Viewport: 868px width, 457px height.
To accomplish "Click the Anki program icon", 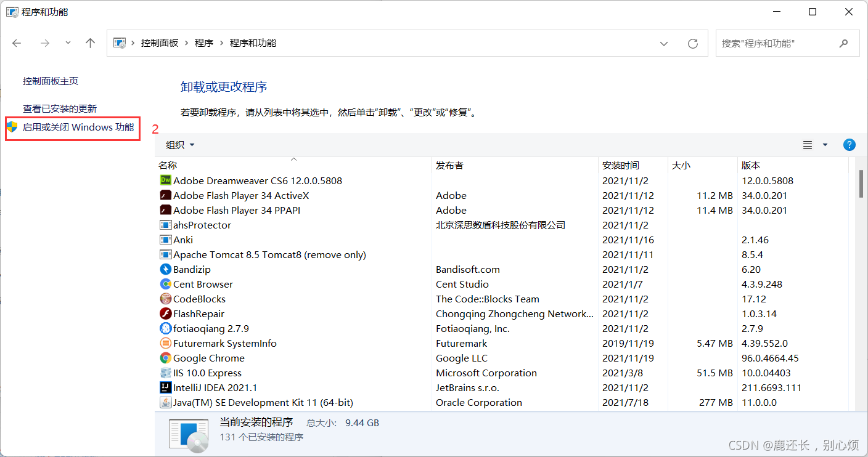I will (x=165, y=240).
